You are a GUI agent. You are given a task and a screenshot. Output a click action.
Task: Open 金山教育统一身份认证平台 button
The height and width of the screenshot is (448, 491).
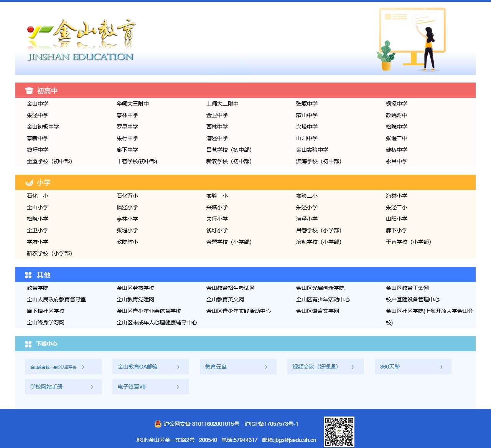click(63, 367)
